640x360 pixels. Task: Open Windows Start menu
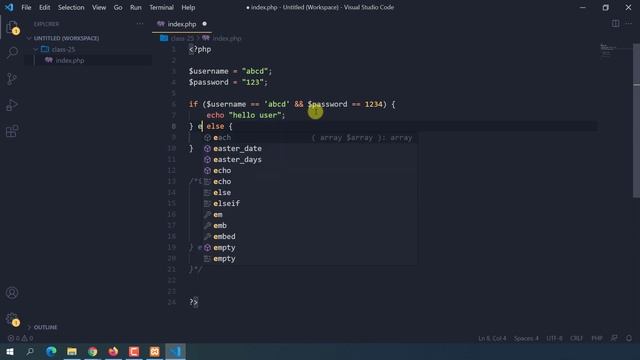coord(10,351)
